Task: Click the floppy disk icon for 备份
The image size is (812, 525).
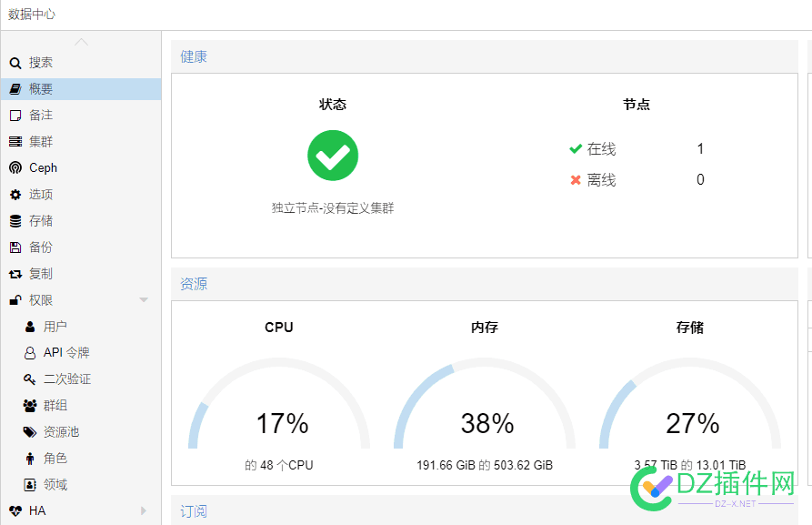Action: coord(15,247)
